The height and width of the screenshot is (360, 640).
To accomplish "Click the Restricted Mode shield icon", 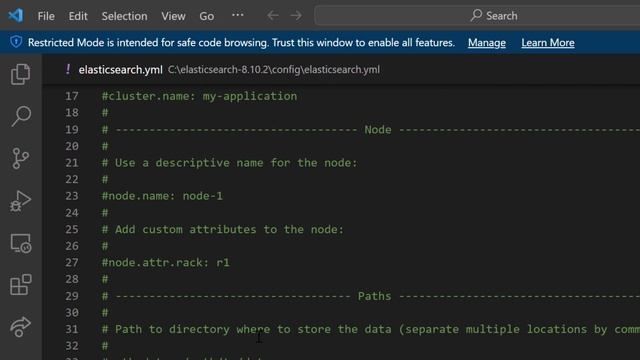I will [16, 42].
